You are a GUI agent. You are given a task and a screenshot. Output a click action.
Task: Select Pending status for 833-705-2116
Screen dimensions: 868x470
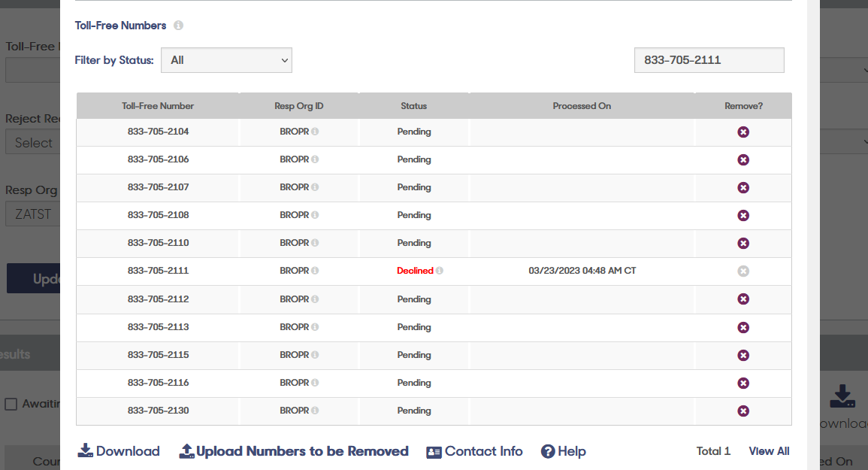point(414,383)
